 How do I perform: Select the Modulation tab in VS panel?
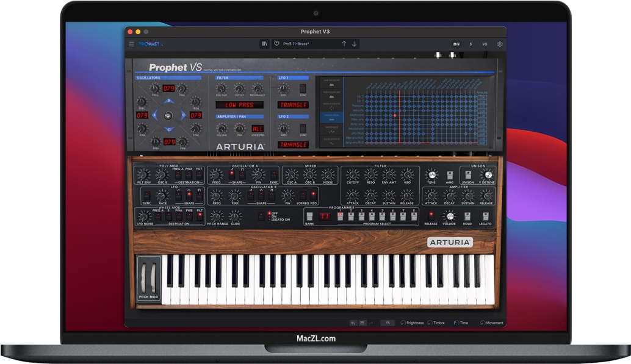332,116
